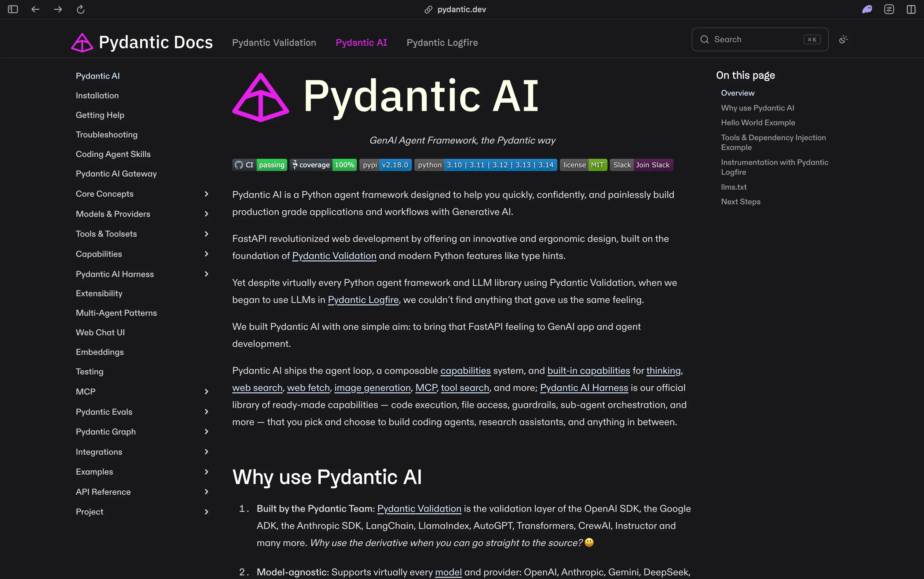The width and height of the screenshot is (924, 579).
Task: Open Troubleshooting in the sidebar
Action: click(107, 134)
